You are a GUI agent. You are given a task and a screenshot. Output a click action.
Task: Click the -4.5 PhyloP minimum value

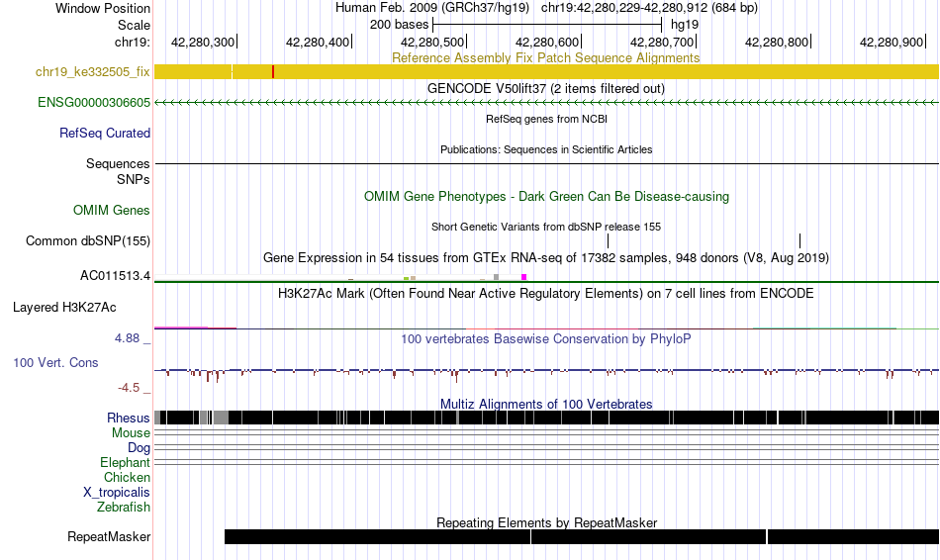[x=129, y=388]
